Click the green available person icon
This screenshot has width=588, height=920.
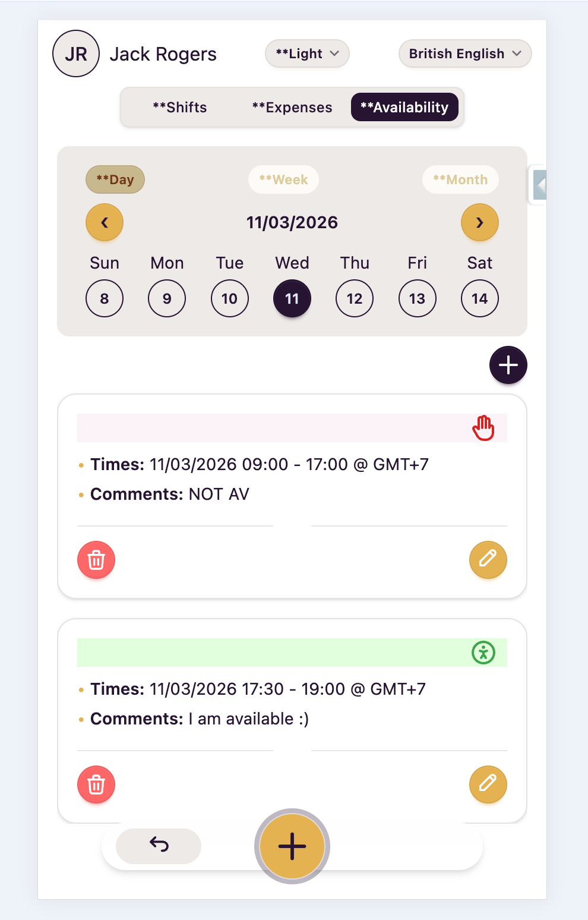(483, 653)
